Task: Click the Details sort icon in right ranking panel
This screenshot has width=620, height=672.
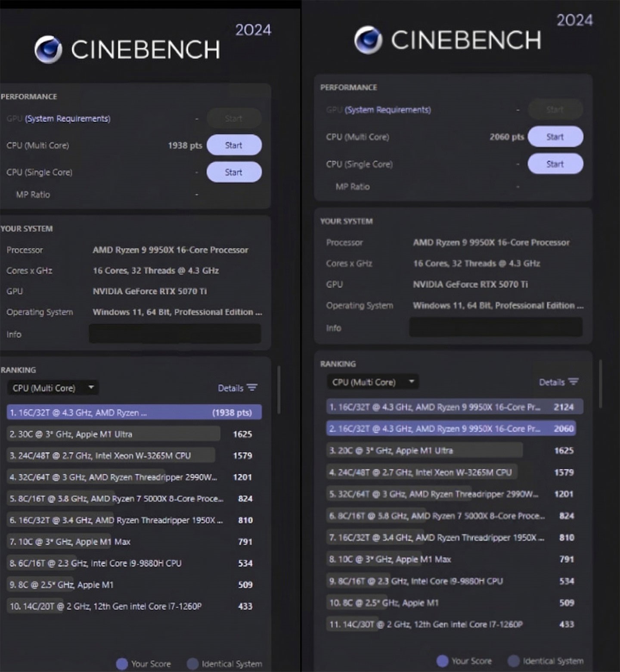Action: click(574, 382)
